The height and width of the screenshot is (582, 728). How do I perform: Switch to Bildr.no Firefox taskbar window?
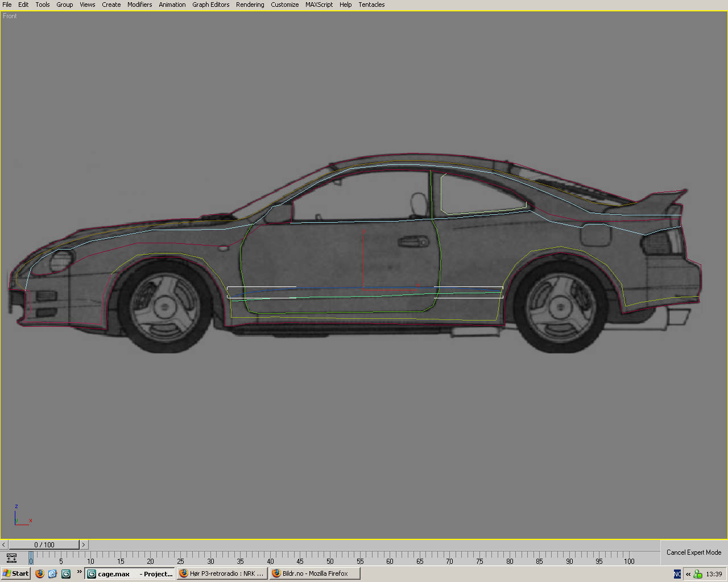315,573
